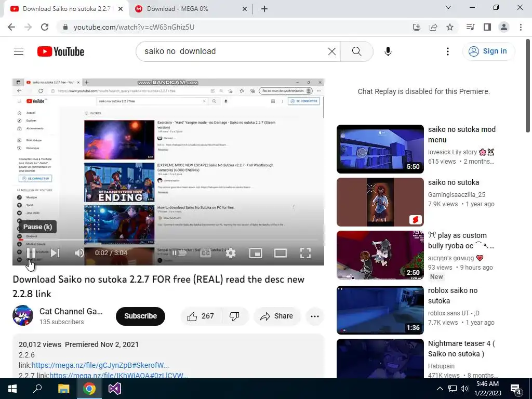Open Chrome three-dot menu
The width and height of the screenshot is (532, 399).
[521, 27]
